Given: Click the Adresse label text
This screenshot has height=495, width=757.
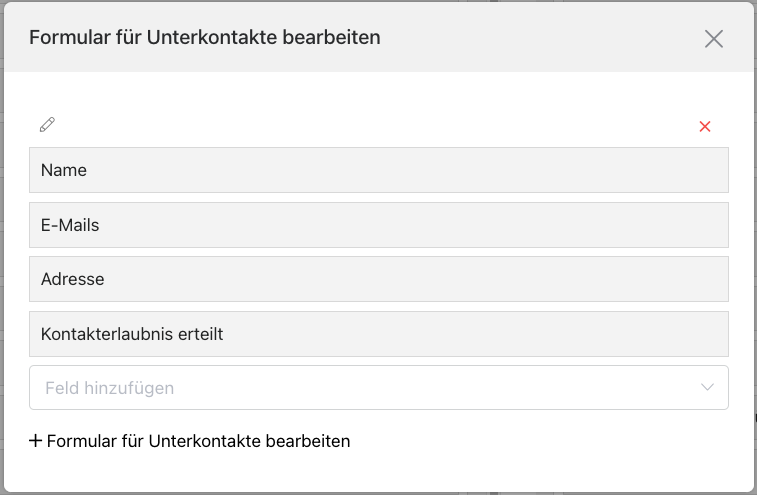Looking at the screenshot, I should tap(73, 279).
